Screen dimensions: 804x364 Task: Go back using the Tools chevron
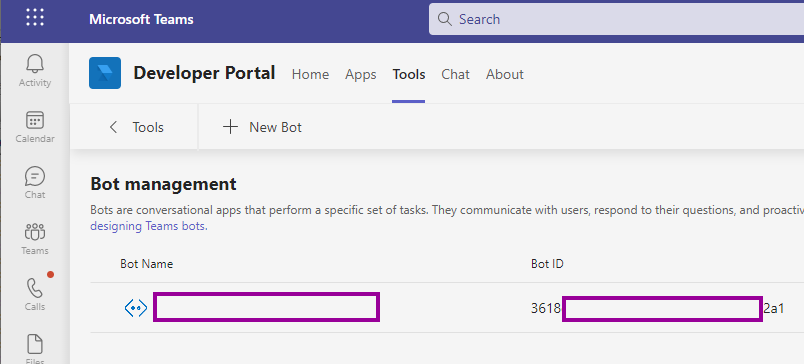[113, 127]
